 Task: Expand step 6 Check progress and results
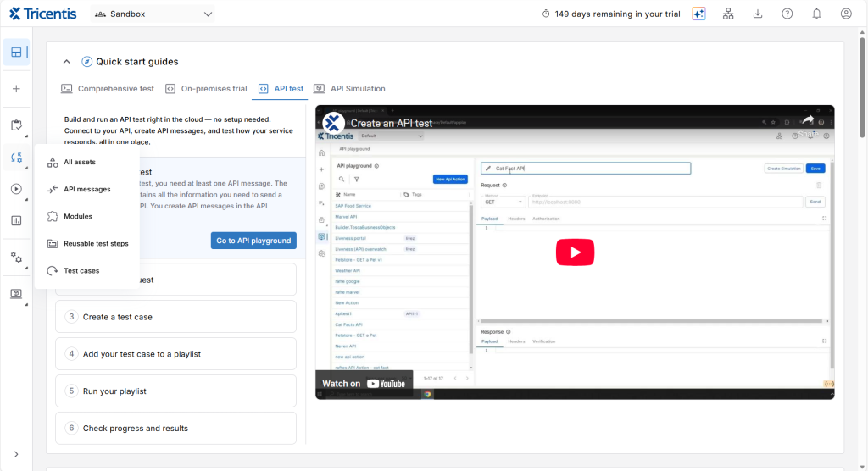(x=176, y=429)
